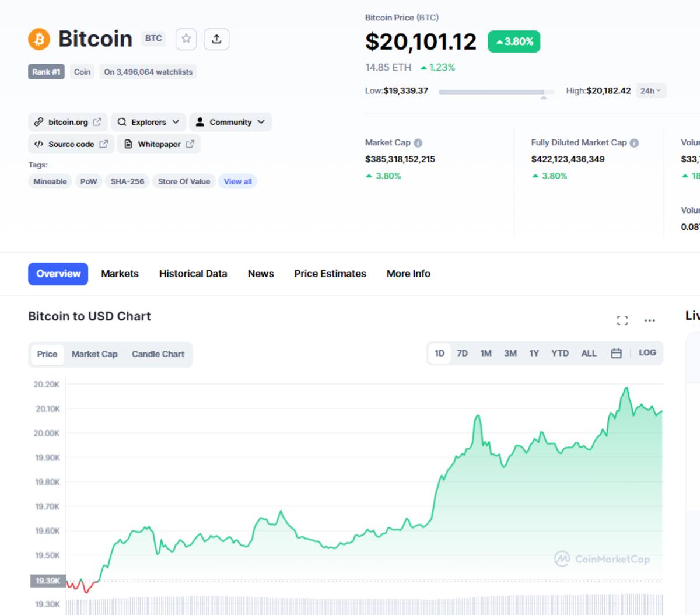Viewport: 700px width, 615px height.
Task: Select the 7D chart timeframe
Action: pyautogui.click(x=463, y=353)
